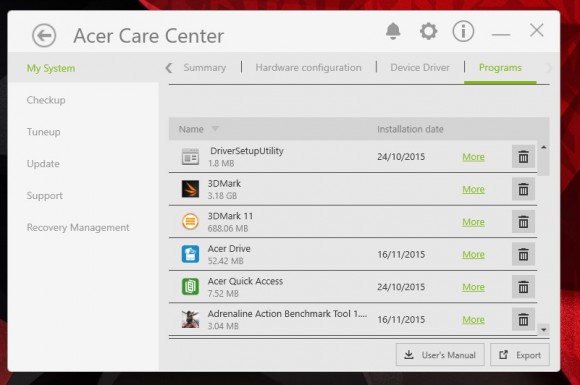
Task: Close the Acer Care Center window
Action: click(x=536, y=30)
